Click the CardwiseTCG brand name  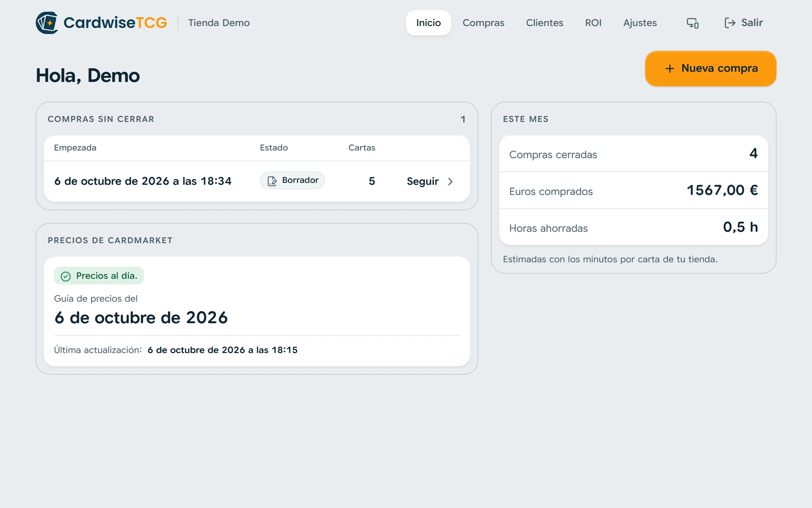(115, 23)
